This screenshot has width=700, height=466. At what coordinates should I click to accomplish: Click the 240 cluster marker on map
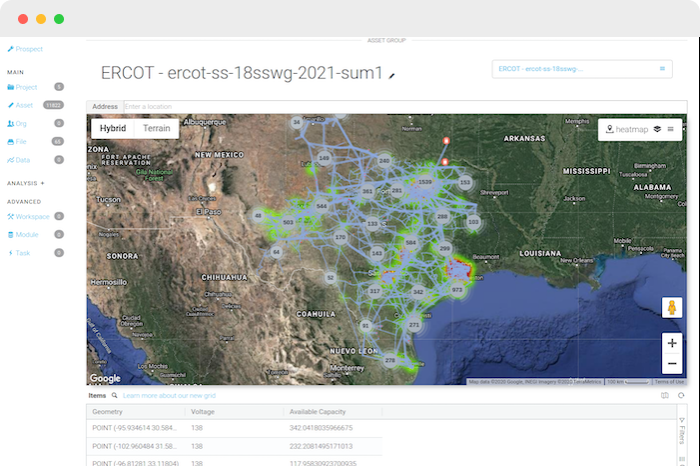point(384,161)
